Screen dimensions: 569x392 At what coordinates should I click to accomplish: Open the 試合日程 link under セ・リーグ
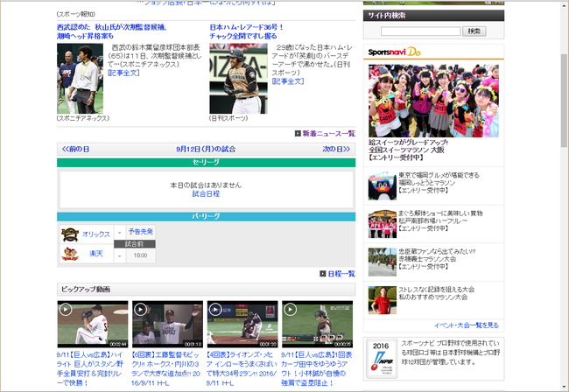[x=206, y=194]
